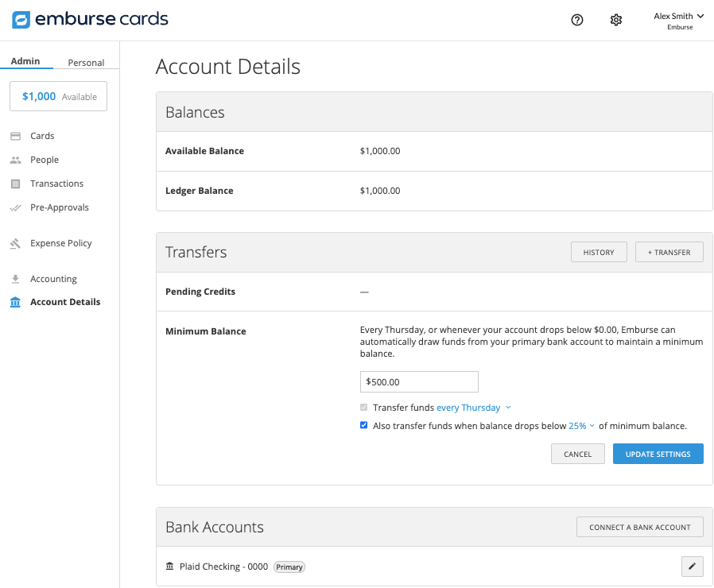Edit Plaid Checking account with pencil icon
The width and height of the screenshot is (714, 588).
[692, 566]
